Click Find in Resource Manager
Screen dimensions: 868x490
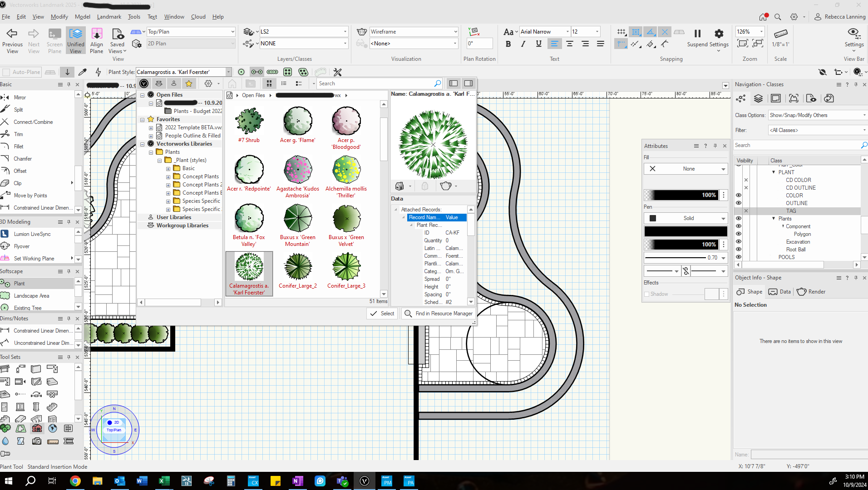[438, 313]
